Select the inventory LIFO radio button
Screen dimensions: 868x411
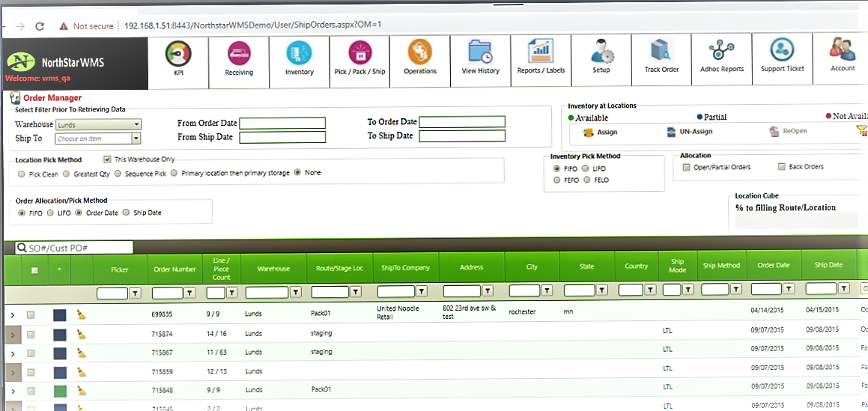tap(586, 168)
